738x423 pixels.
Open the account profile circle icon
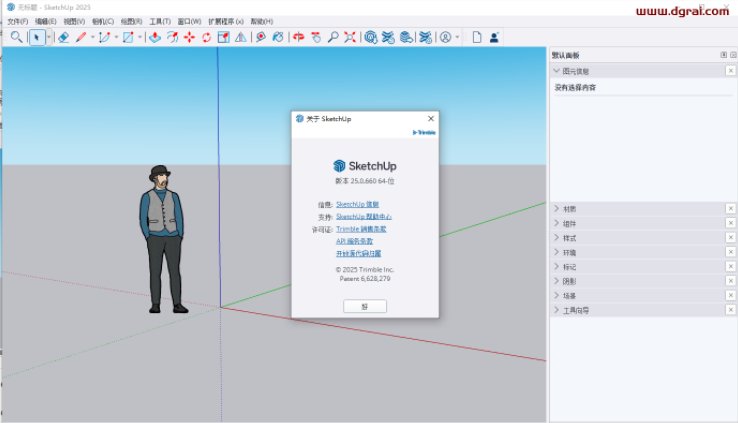pyautogui.click(x=445, y=37)
